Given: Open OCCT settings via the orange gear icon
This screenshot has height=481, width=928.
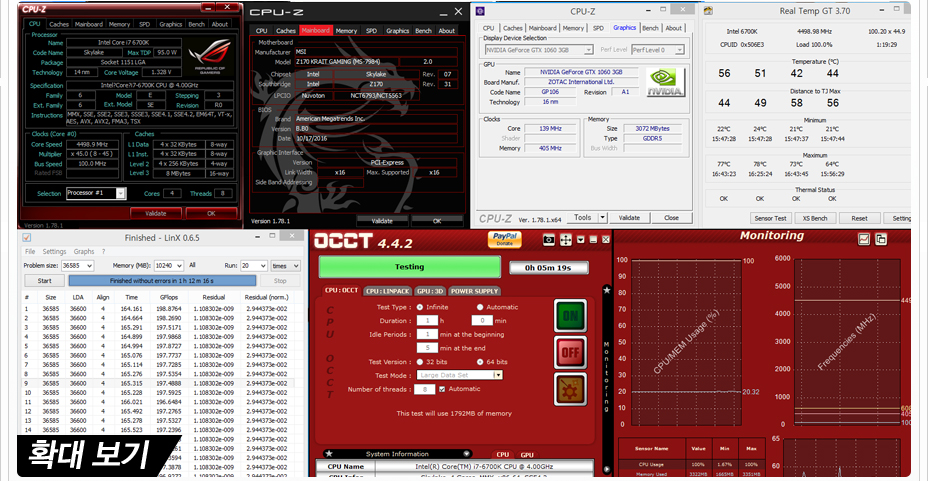Looking at the screenshot, I should [x=570, y=389].
